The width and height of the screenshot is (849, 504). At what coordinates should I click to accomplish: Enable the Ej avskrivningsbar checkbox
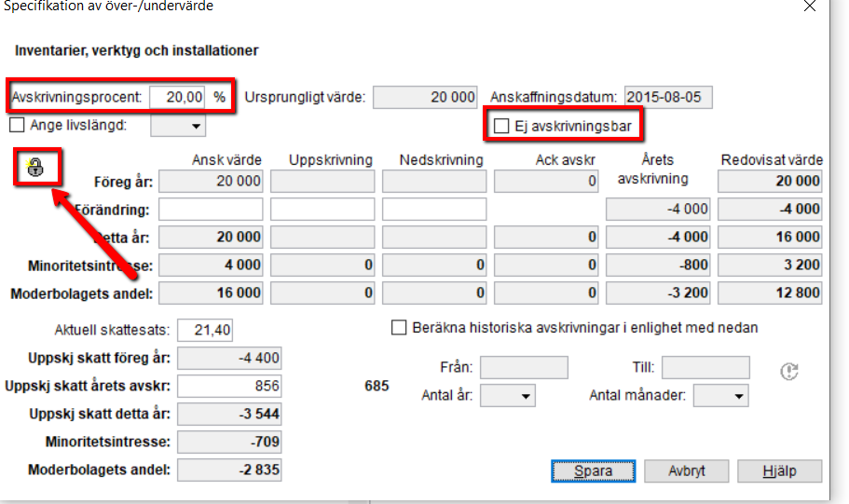coord(501,126)
